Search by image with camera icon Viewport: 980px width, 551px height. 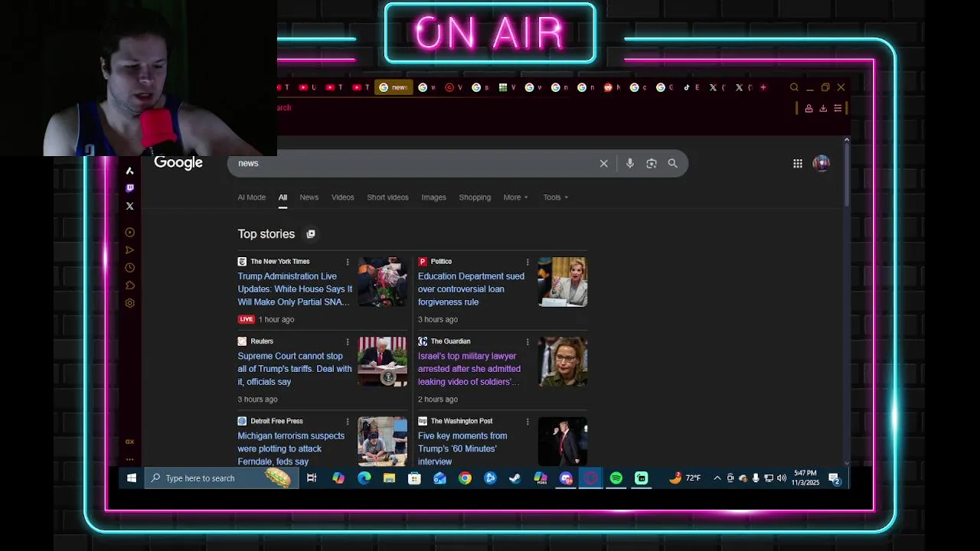tap(651, 163)
